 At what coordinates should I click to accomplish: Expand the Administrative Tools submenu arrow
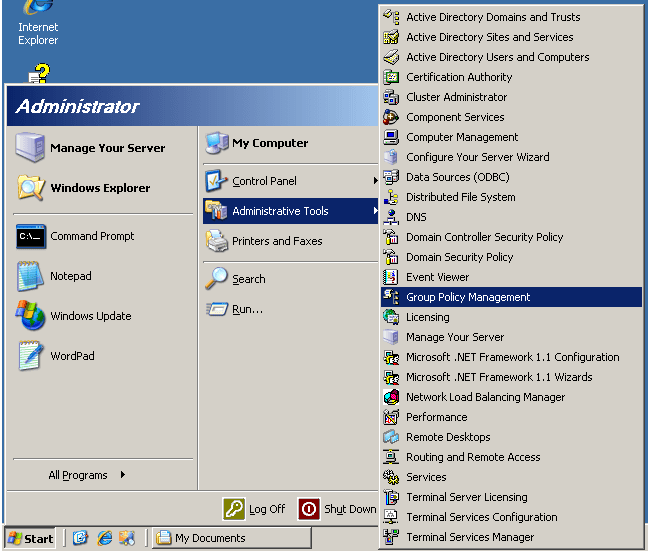[x=375, y=211]
